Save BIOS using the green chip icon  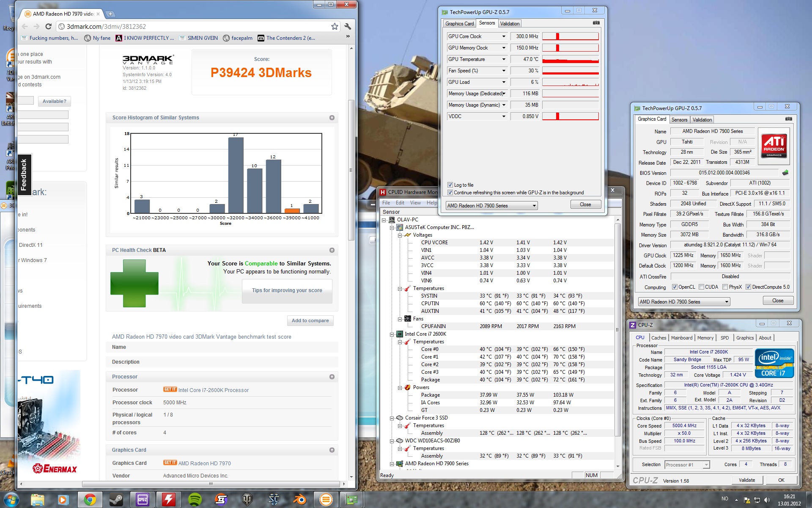click(x=785, y=173)
